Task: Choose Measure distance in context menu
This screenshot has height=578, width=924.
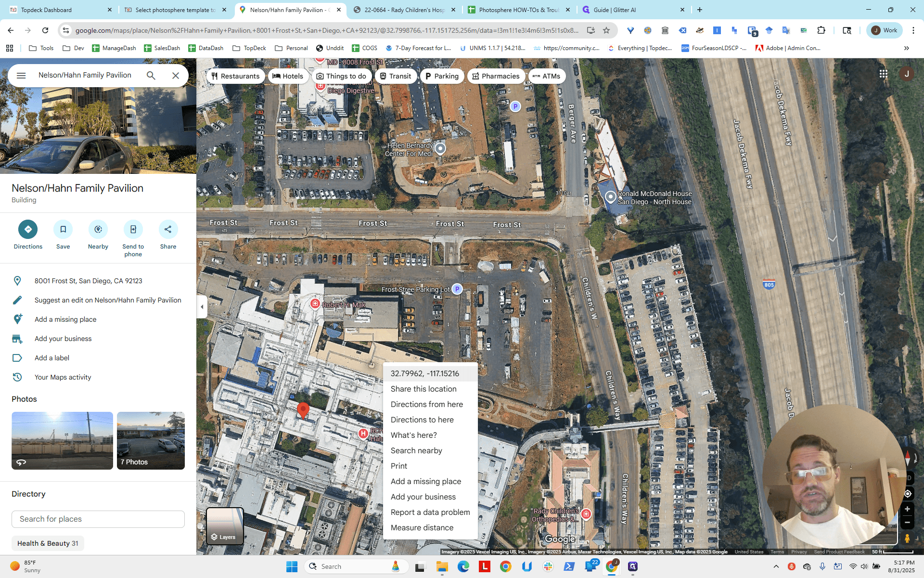Action: [x=430, y=527]
